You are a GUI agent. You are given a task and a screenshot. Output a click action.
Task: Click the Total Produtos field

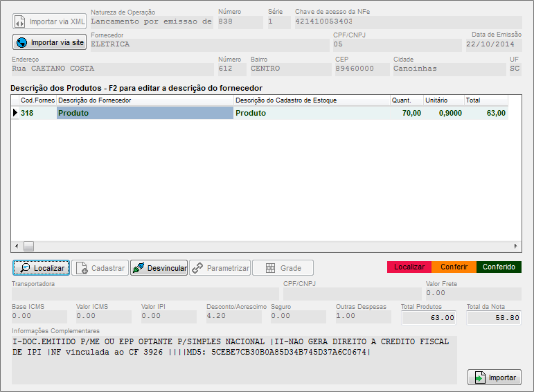click(x=429, y=318)
